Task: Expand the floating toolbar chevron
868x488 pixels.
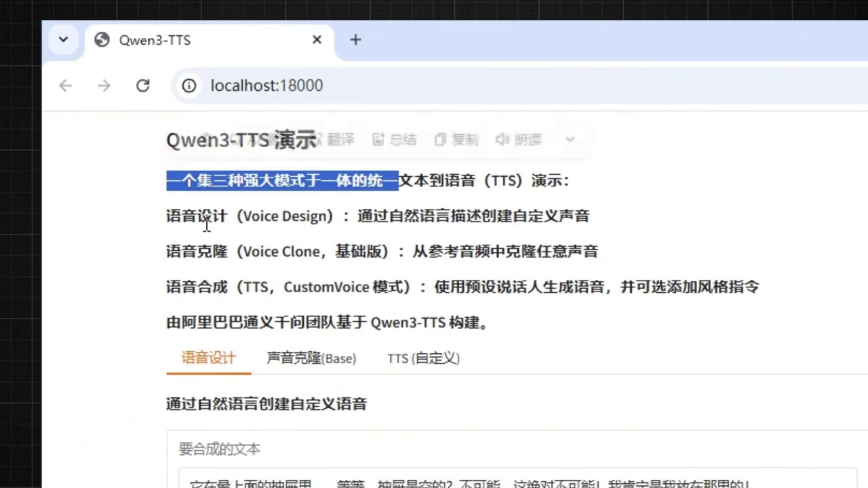Action: (x=570, y=140)
